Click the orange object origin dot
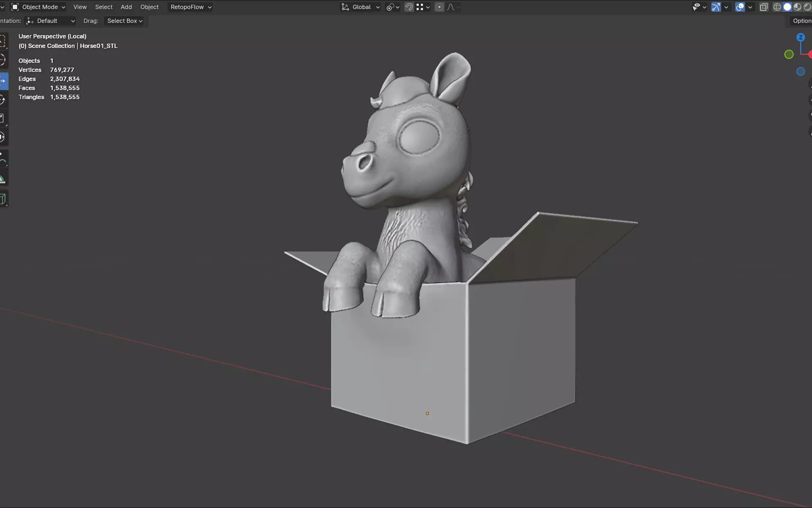Screen dimensions: 812x508 427,413
